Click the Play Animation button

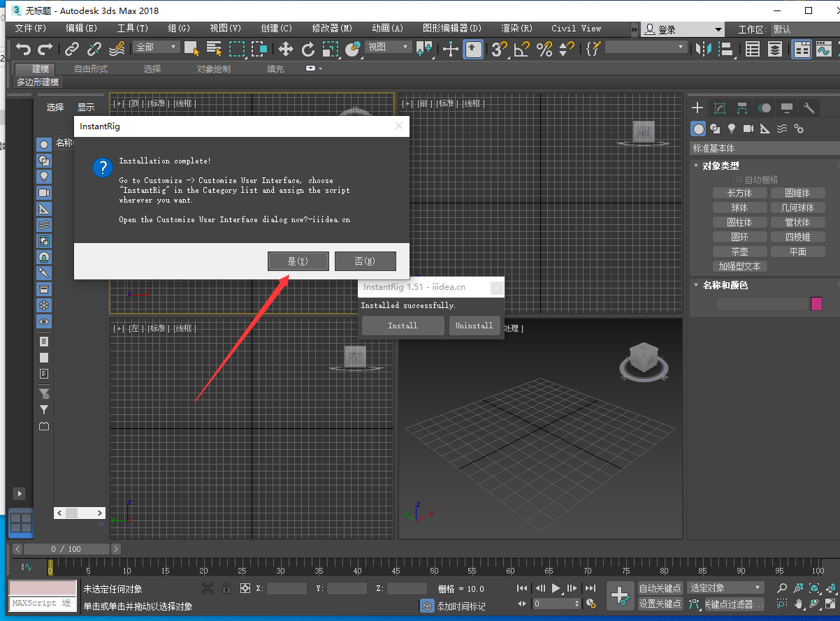(556, 588)
